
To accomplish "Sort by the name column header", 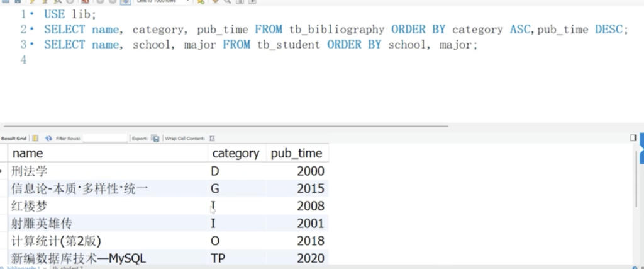I will [x=28, y=153].
